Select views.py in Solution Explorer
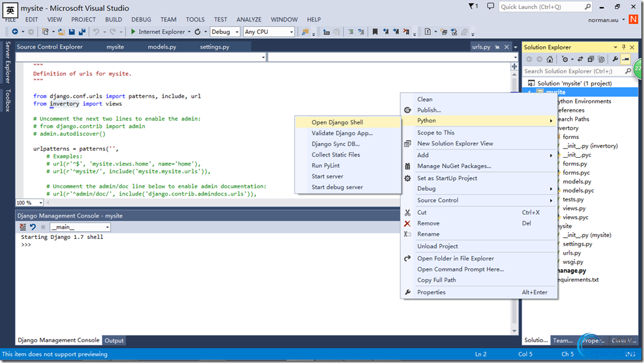The image size is (644, 363). [x=574, y=208]
